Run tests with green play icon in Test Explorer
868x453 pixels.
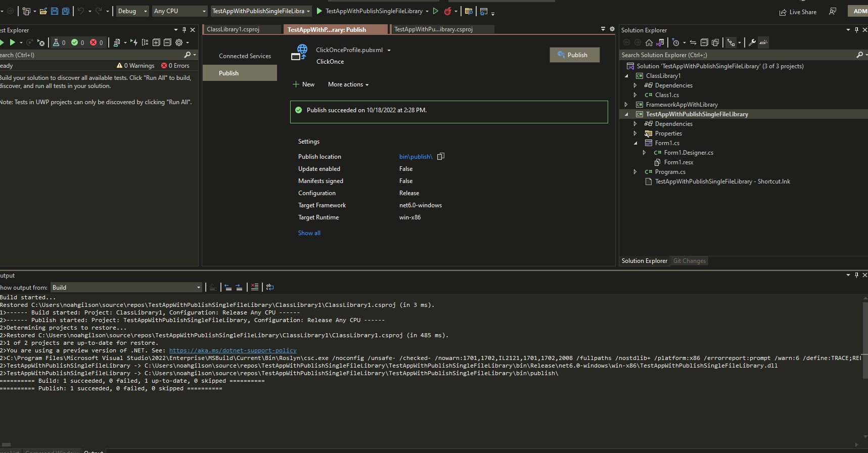pyautogui.click(x=13, y=42)
